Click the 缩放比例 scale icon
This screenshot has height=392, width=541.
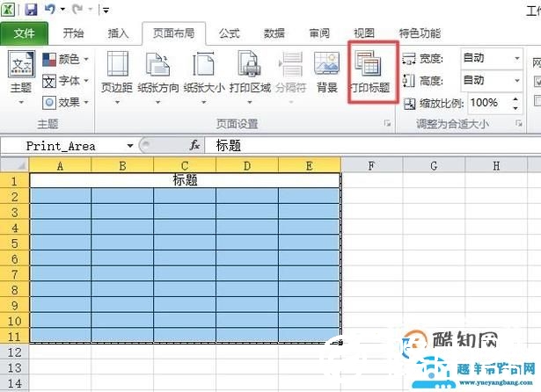[410, 104]
